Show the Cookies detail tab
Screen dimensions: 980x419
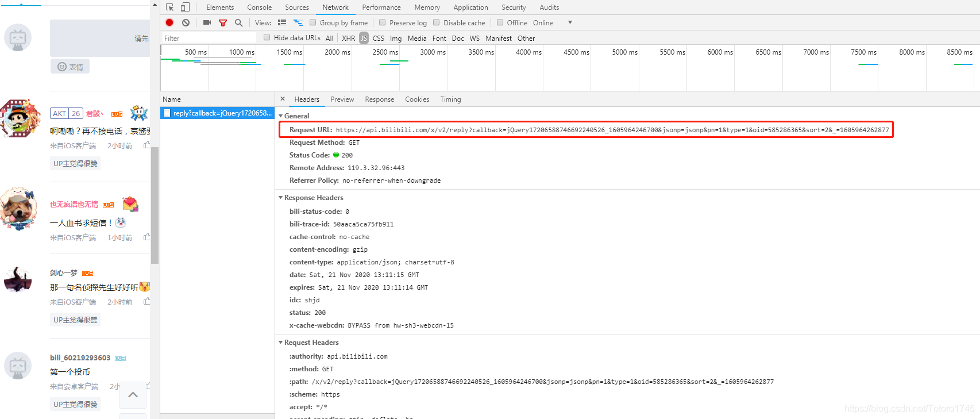(x=417, y=99)
